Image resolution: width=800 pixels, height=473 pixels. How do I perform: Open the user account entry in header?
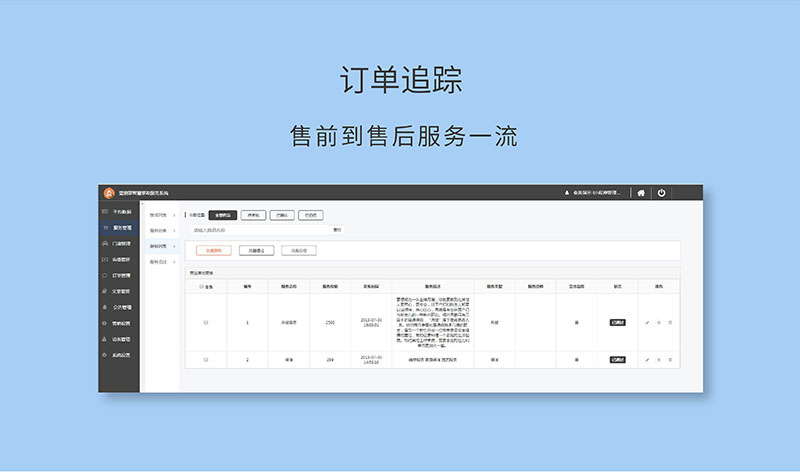tap(592, 193)
